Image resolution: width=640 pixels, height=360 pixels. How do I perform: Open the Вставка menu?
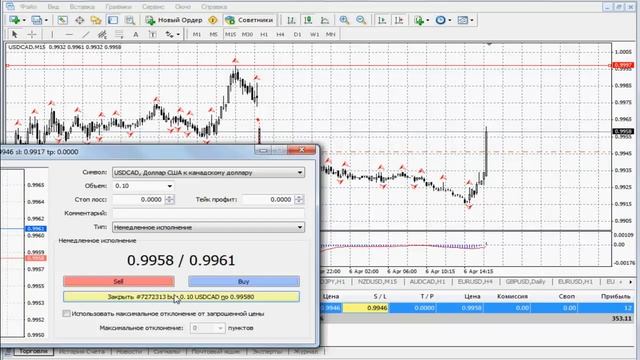(x=82, y=7)
